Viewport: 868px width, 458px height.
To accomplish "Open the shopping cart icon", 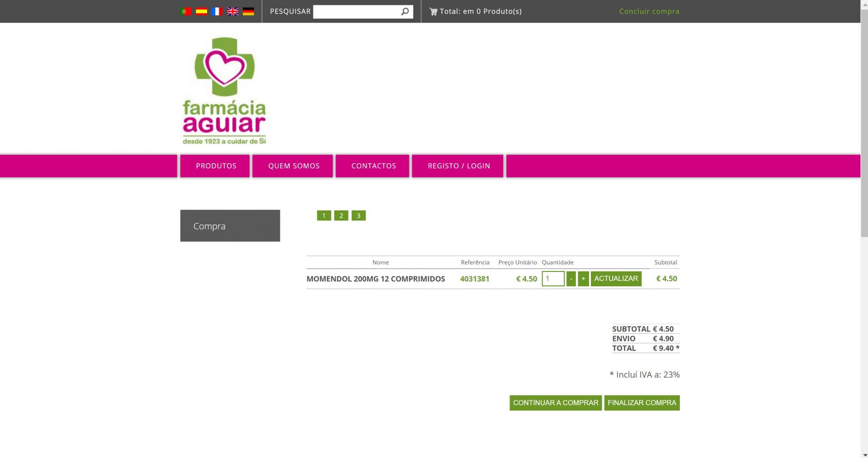I will (433, 12).
